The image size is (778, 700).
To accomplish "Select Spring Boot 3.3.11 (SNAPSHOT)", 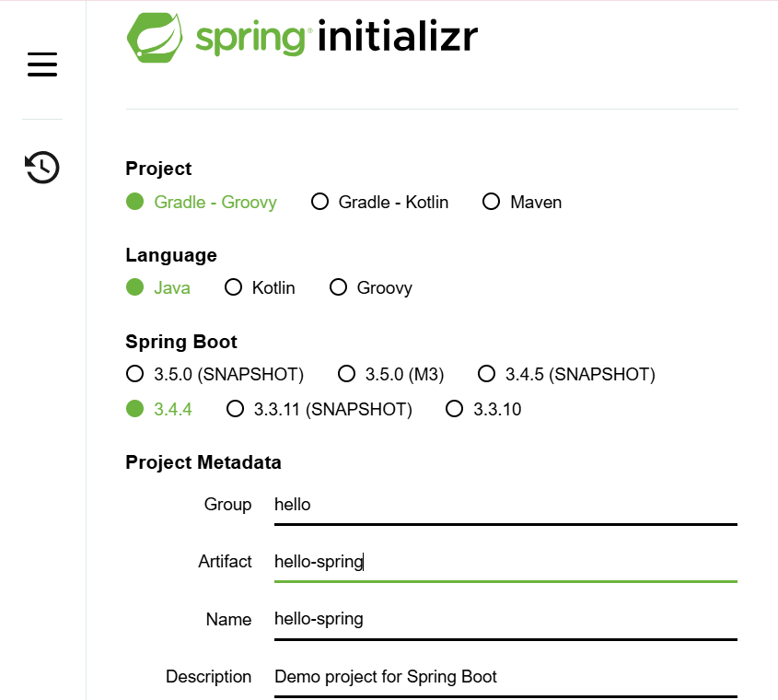I will pos(319,409).
